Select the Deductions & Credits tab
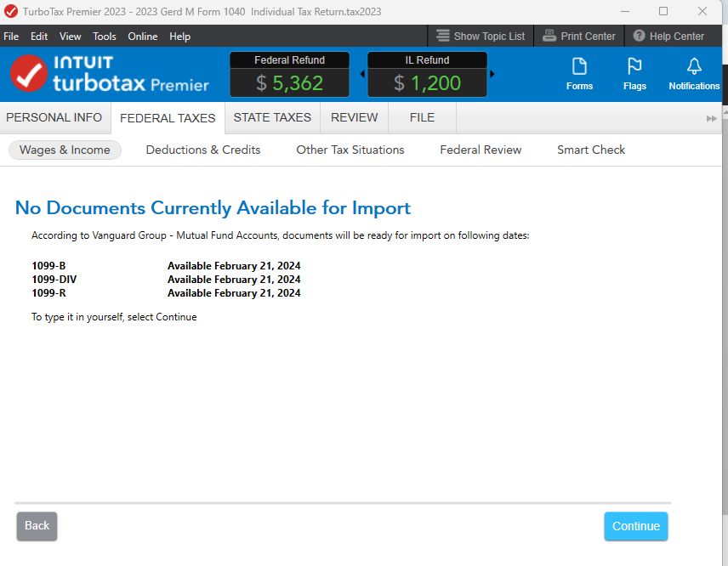The width and height of the screenshot is (728, 566). (202, 150)
